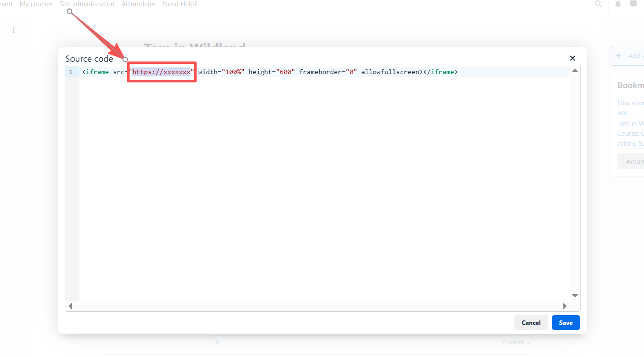Image resolution: width=644 pixels, height=357 pixels.
Task: Click the search magnifier icon
Action: pyautogui.click(x=598, y=4)
